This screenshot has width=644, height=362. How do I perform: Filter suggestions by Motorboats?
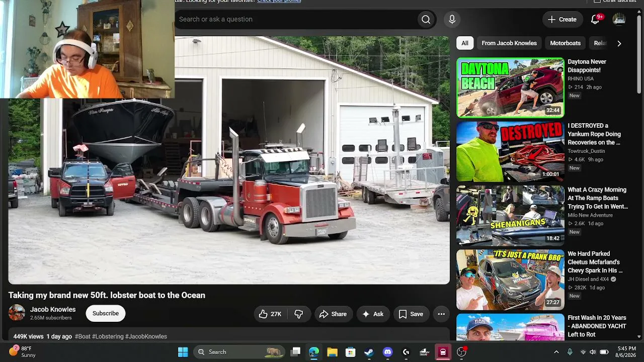566,43
